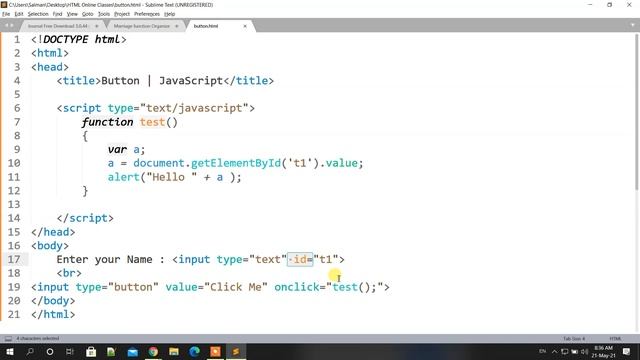Open the green document app on taskbar

tap(111, 351)
